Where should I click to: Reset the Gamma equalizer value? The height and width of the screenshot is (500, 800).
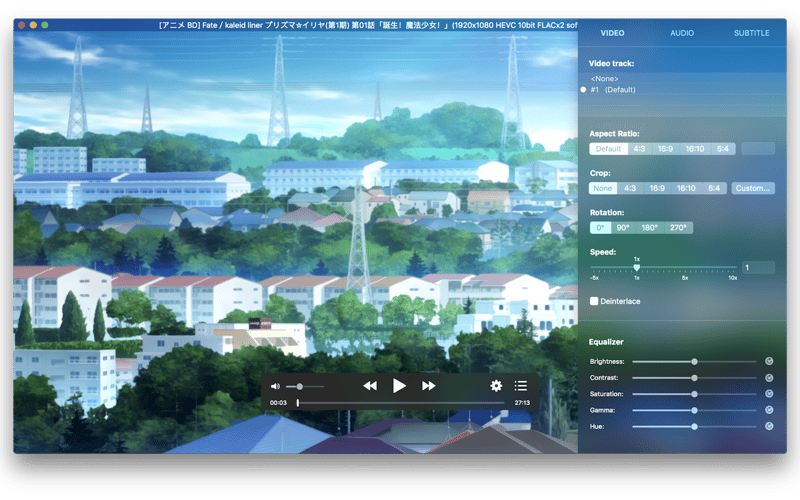tap(769, 410)
